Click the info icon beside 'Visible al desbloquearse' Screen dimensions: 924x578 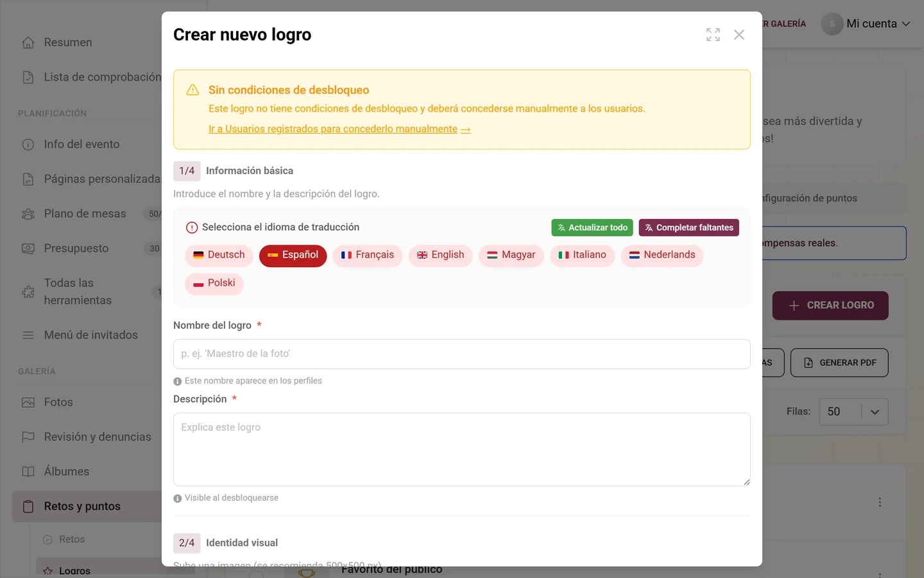coord(178,498)
